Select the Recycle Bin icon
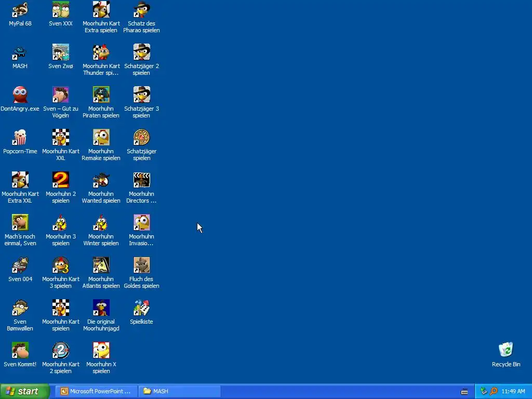532x399 pixels. (x=506, y=350)
